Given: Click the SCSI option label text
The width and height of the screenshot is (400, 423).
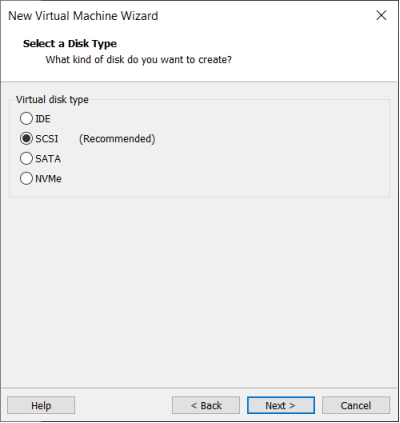Looking at the screenshot, I should pos(47,139).
